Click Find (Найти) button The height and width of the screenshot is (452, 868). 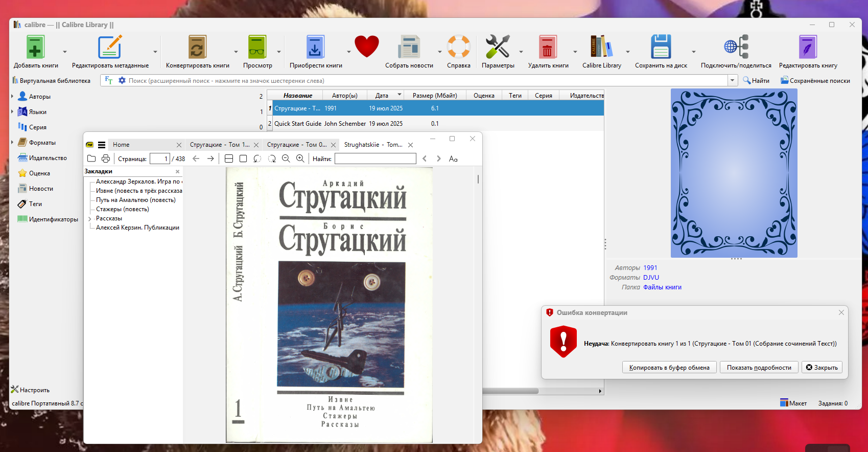[x=756, y=80]
